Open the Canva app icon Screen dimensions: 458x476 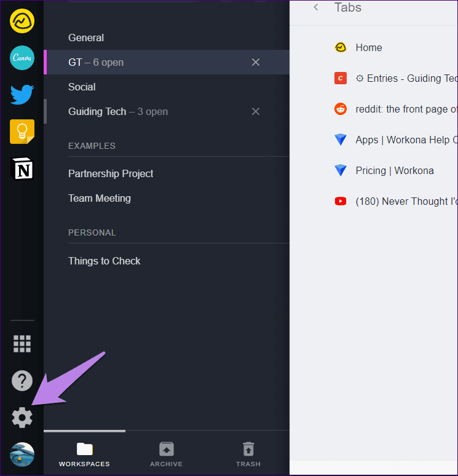pyautogui.click(x=22, y=58)
